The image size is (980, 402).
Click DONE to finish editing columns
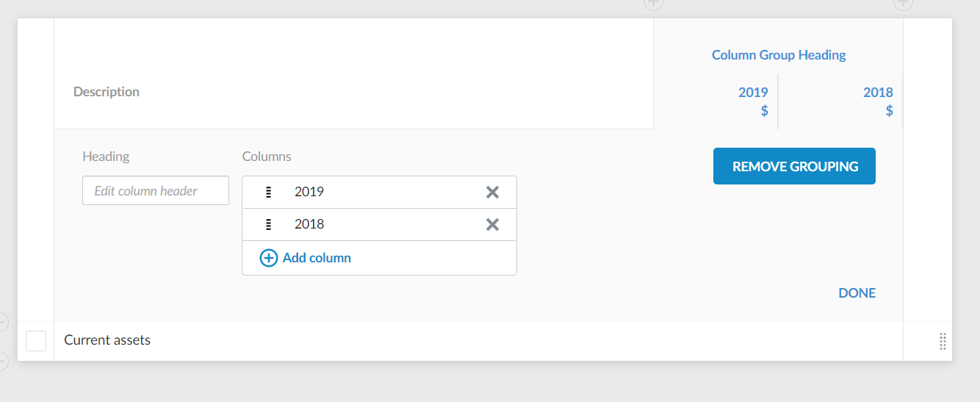(857, 293)
